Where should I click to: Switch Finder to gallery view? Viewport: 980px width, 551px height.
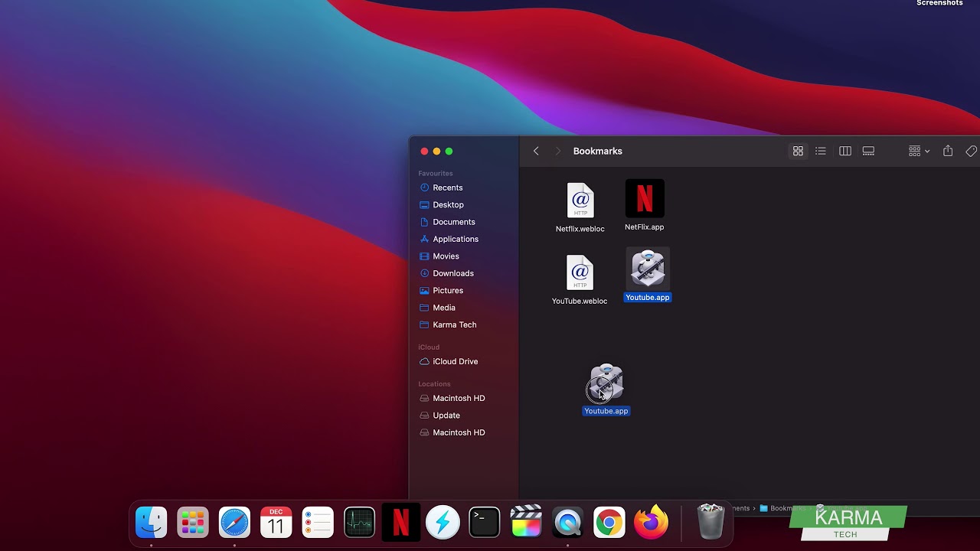pyautogui.click(x=868, y=152)
